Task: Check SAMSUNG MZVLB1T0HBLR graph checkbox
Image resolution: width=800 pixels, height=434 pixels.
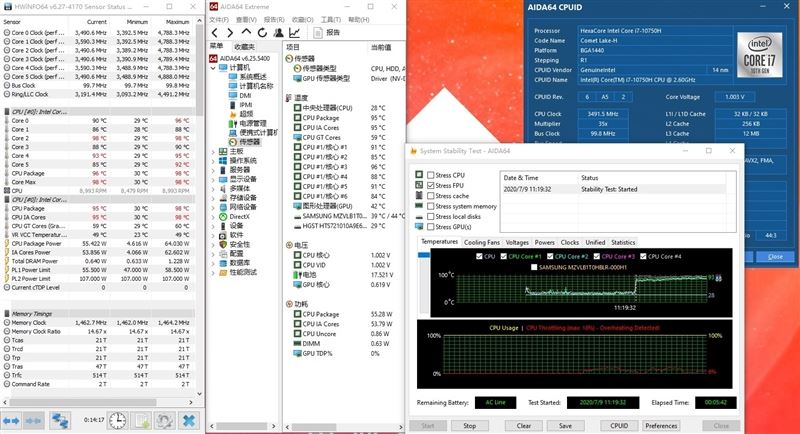Action: (x=534, y=267)
